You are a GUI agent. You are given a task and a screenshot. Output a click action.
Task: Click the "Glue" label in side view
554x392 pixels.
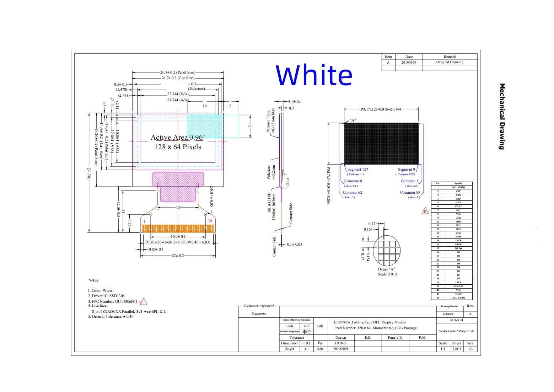287,181
